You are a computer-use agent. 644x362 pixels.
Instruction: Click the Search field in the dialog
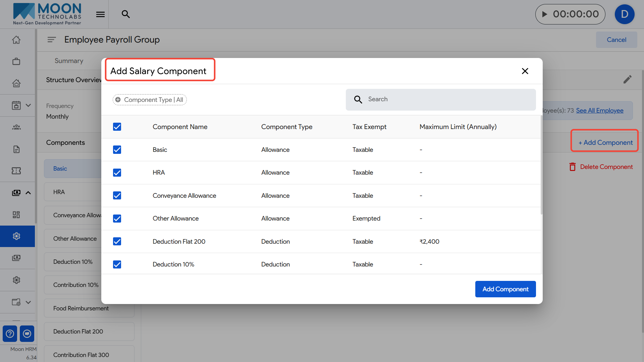tap(440, 100)
